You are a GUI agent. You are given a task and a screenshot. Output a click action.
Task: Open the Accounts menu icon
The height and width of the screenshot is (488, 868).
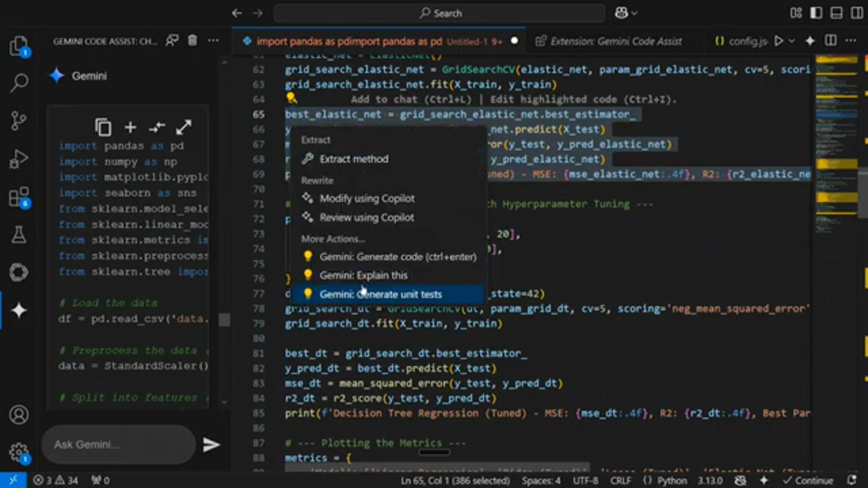pyautogui.click(x=19, y=415)
